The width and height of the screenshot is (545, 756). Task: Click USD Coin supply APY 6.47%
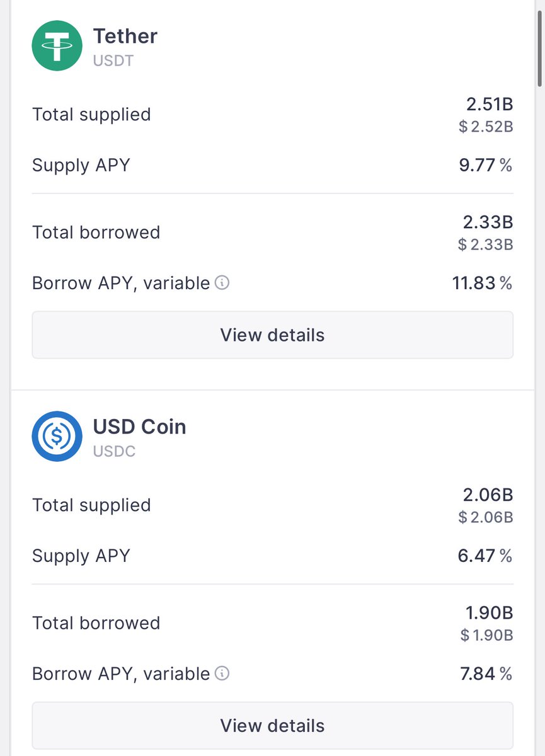tap(485, 556)
